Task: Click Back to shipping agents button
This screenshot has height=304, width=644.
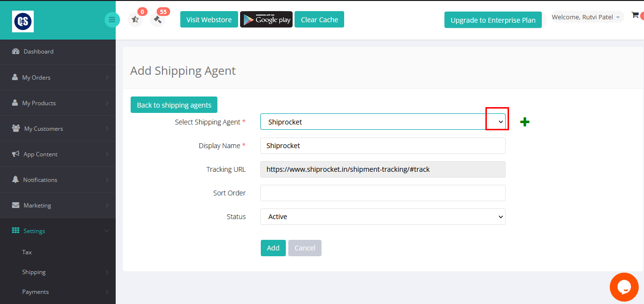Action: coord(174,105)
